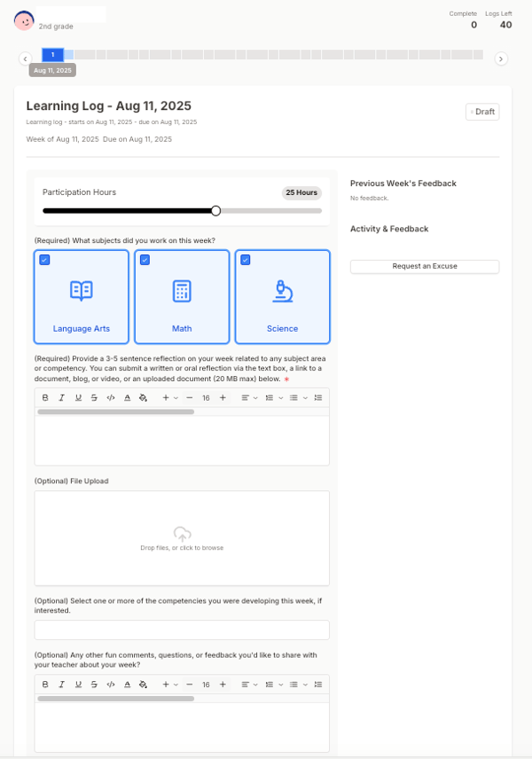Open text alignment dropdown in reflection editor
The image size is (532, 759).
(249, 398)
